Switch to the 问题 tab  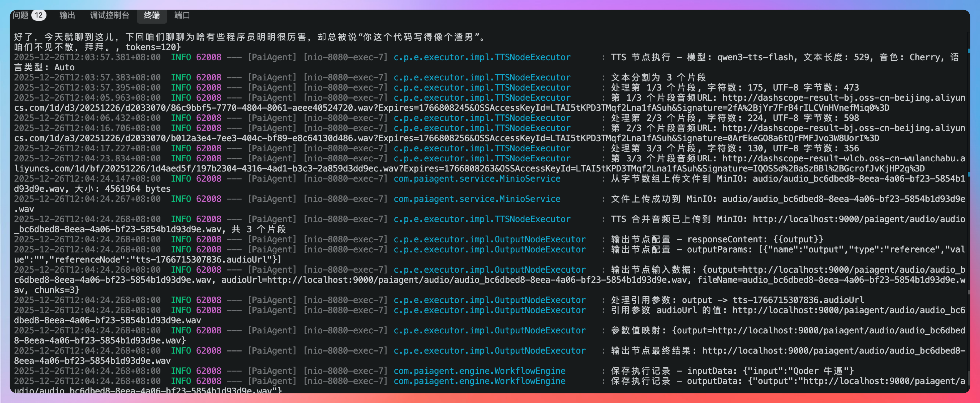(21, 15)
